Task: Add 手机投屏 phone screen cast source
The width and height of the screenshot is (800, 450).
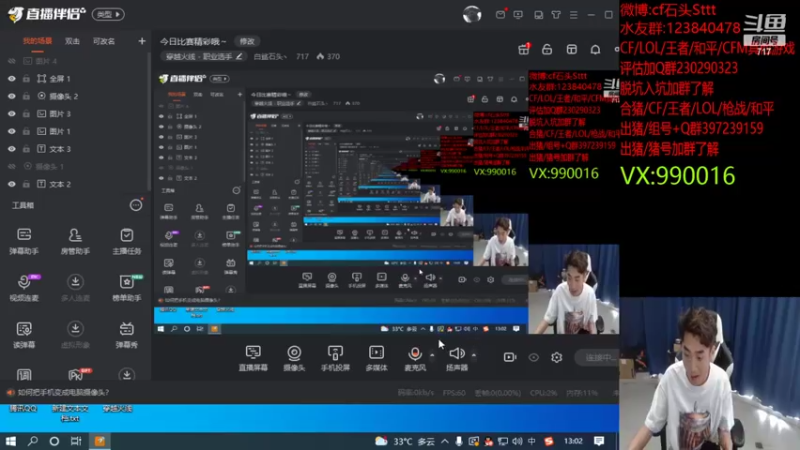Action: 335,358
